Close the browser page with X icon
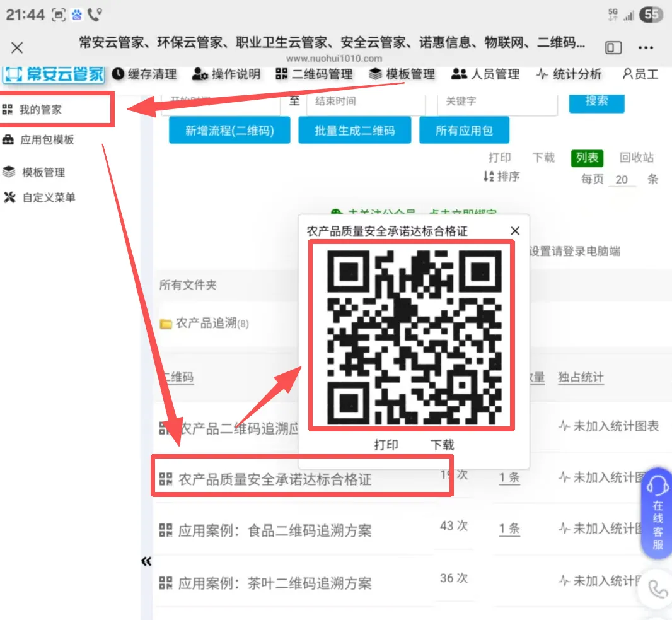The width and height of the screenshot is (672, 620). [x=17, y=48]
